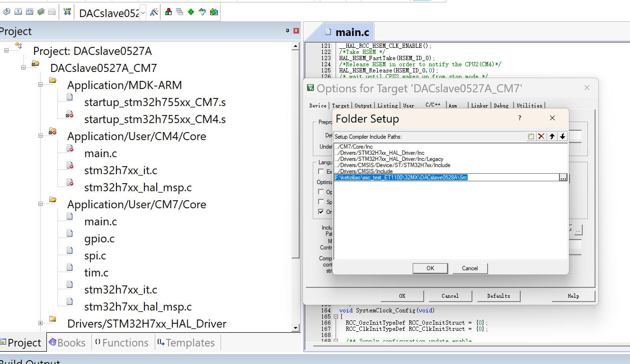Screen dimensions: 630x364
Task: Click the Project tree scrollbar up arrow
Action: tap(296, 46)
